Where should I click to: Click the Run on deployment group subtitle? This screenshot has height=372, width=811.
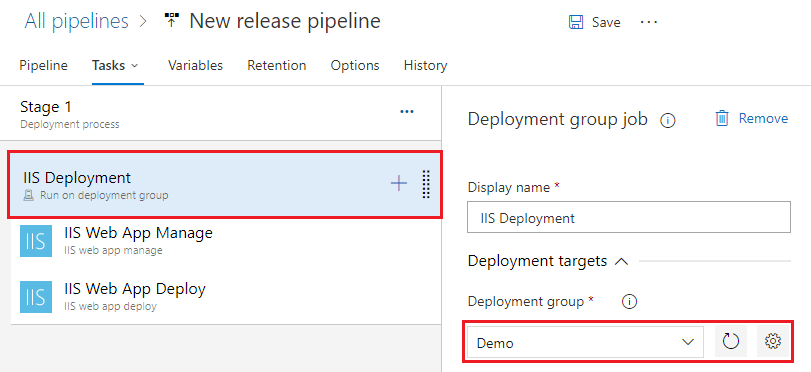click(104, 196)
